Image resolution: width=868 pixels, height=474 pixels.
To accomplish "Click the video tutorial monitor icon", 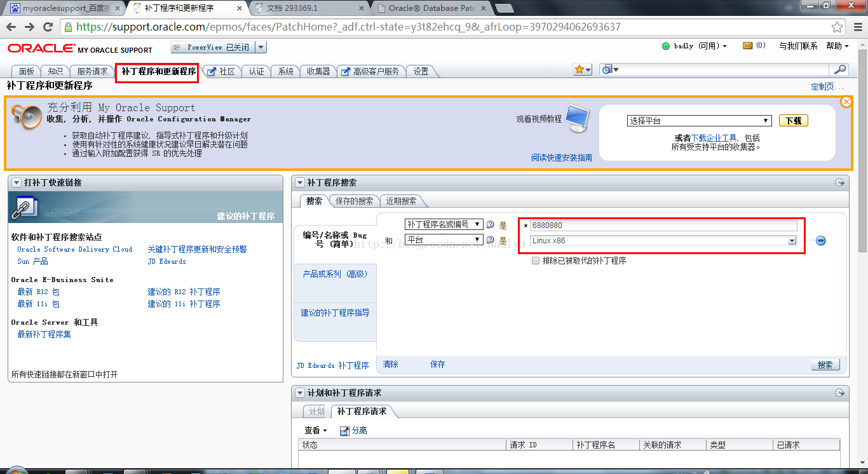I will pyautogui.click(x=577, y=118).
